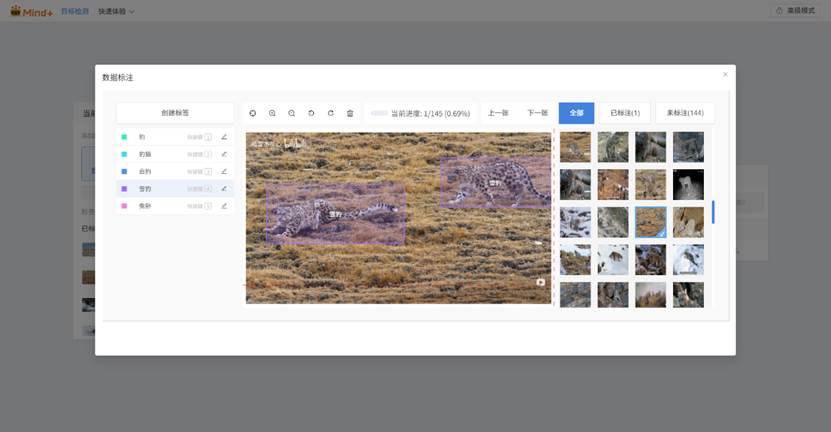Show the 未标注(144) tab
This screenshot has height=432, width=831.
(685, 113)
